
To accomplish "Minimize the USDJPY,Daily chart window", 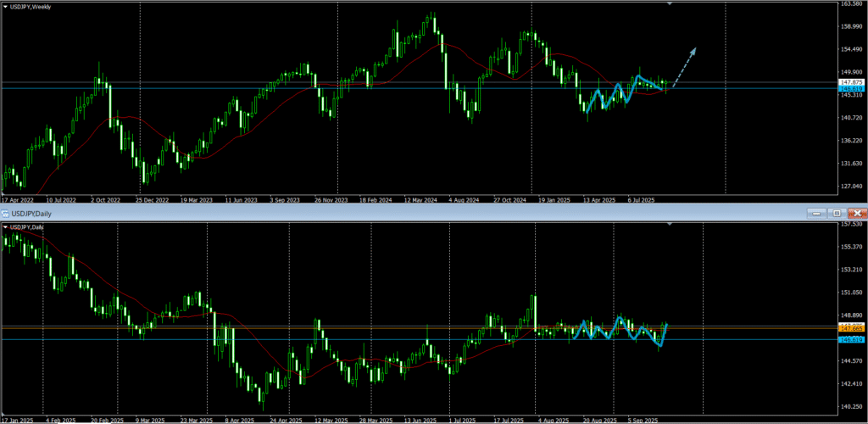I will [x=816, y=213].
